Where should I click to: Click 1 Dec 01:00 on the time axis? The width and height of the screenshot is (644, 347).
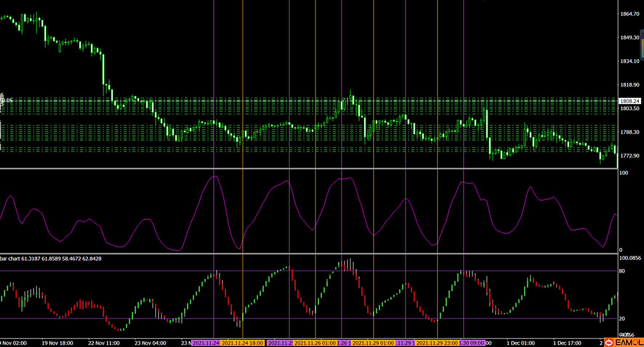521,343
